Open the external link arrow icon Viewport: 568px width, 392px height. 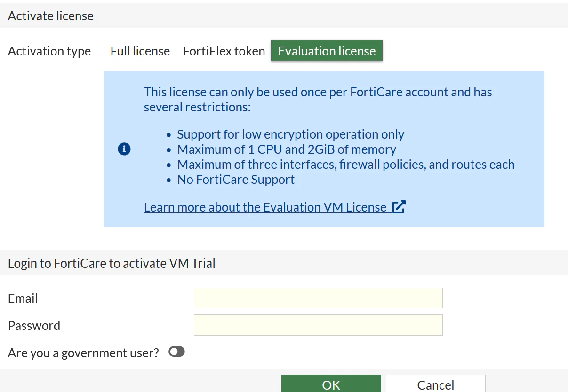pos(399,207)
